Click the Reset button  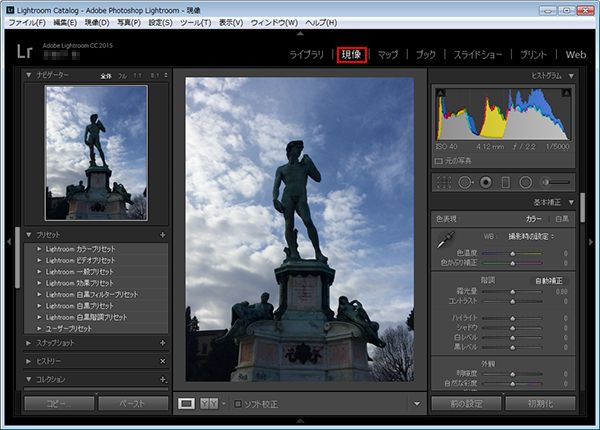[540, 403]
